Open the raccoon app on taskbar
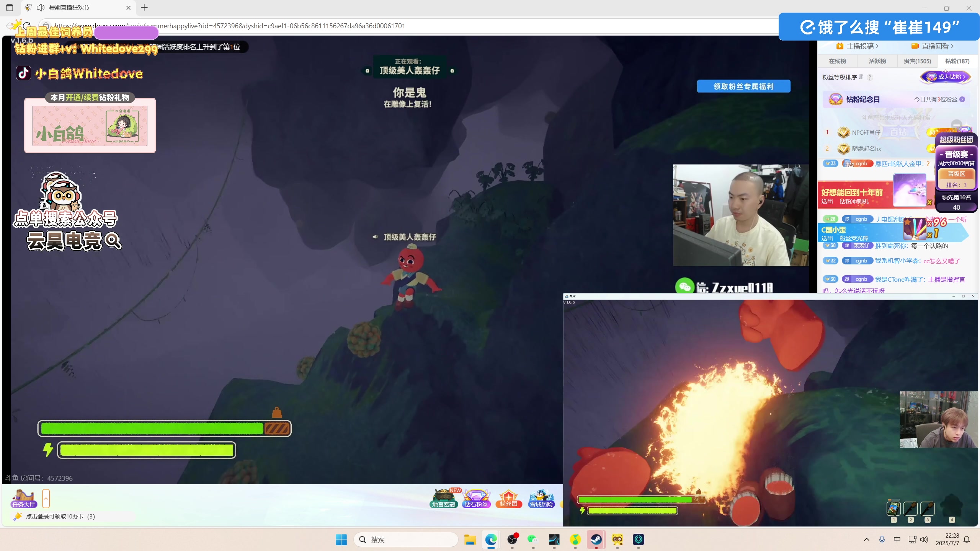980x551 pixels. click(x=617, y=540)
